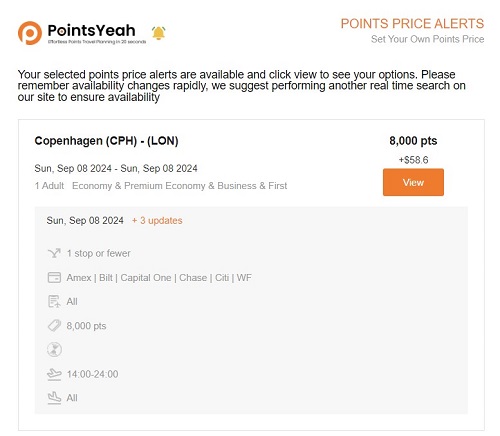Click the stops route icon

54,253
